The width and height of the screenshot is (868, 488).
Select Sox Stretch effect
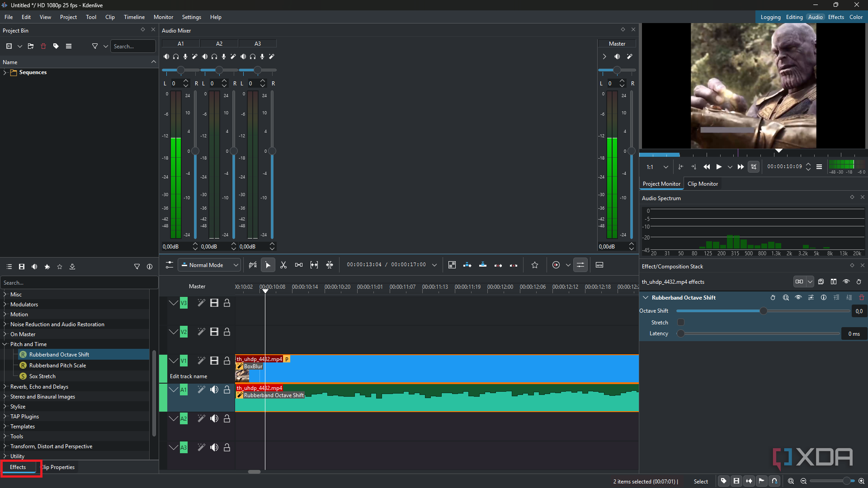pos(42,376)
